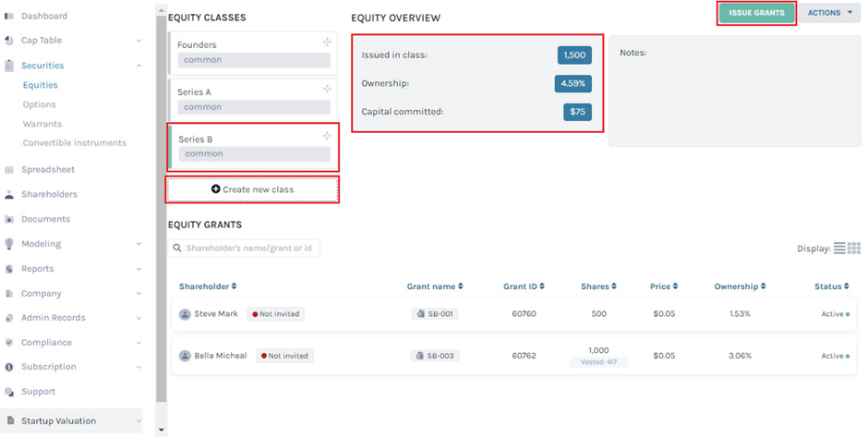Collapse the Securities menu chevron

tap(139, 66)
